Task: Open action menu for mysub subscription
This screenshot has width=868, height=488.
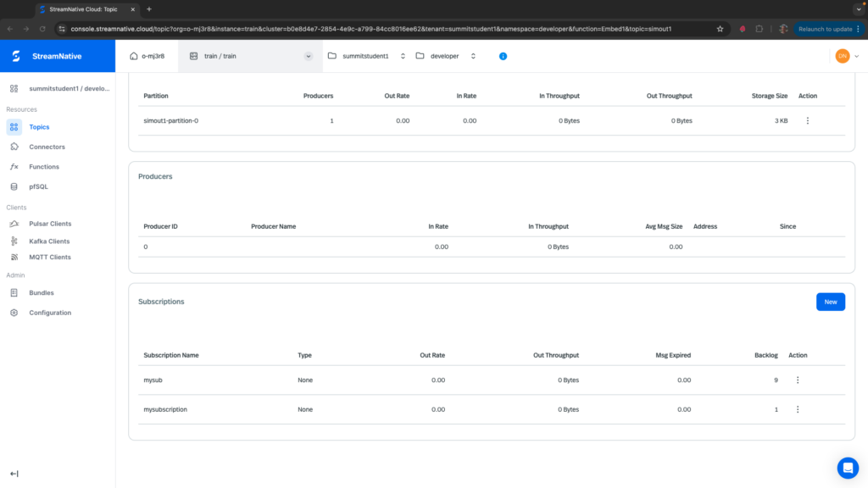Action: point(798,380)
